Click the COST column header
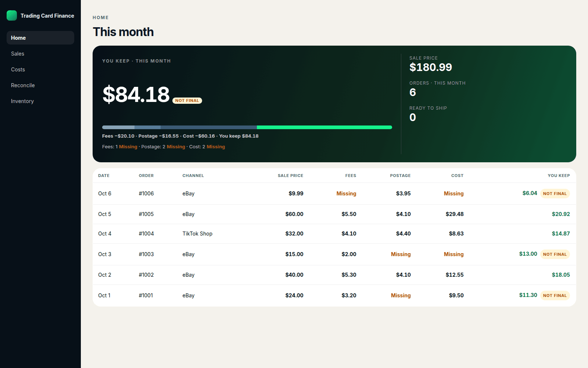This screenshot has height=368, width=588. pos(457,176)
